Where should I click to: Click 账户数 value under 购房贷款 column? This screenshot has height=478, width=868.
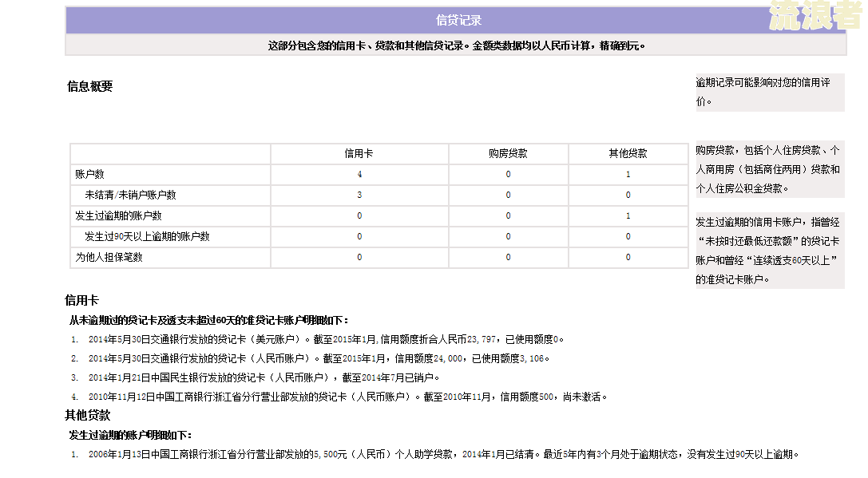508,174
